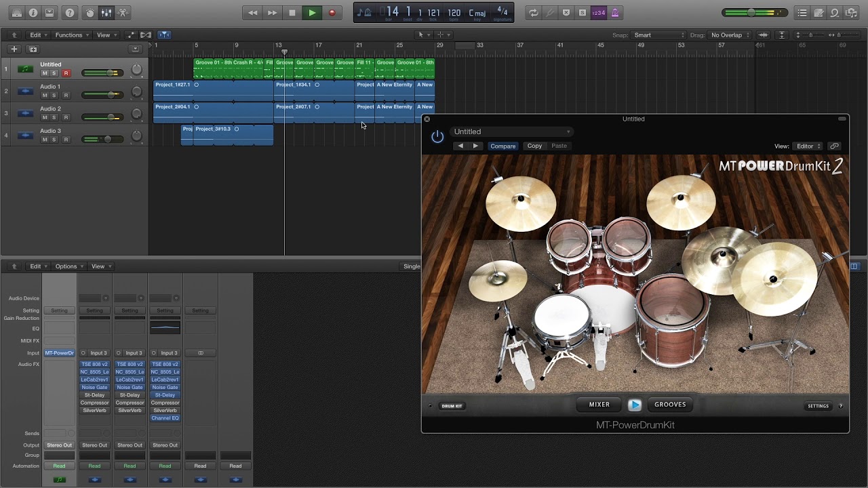This screenshot has height=488, width=868.
Task: Show Smart Controls
Action: [90, 13]
